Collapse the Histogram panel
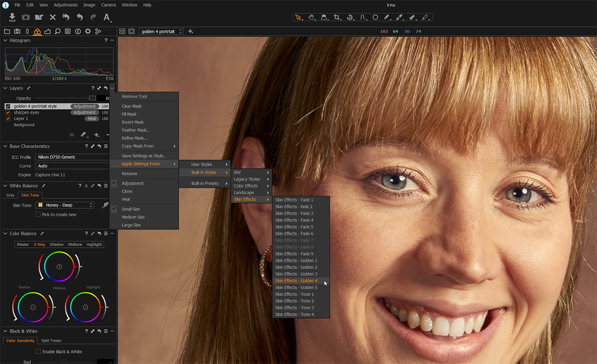The width and height of the screenshot is (597, 364). coord(5,40)
